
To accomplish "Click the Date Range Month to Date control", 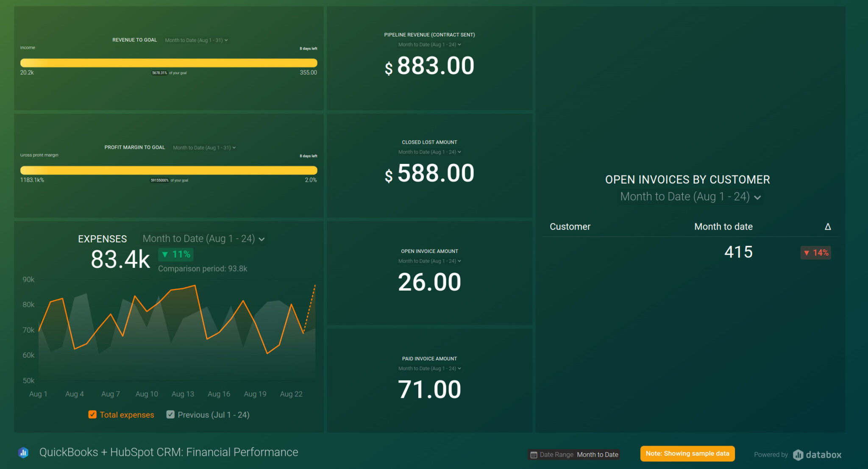I will 573,454.
